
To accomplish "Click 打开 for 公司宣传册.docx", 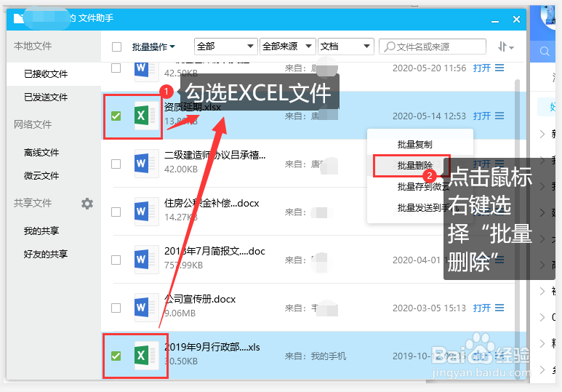I will click(x=482, y=308).
